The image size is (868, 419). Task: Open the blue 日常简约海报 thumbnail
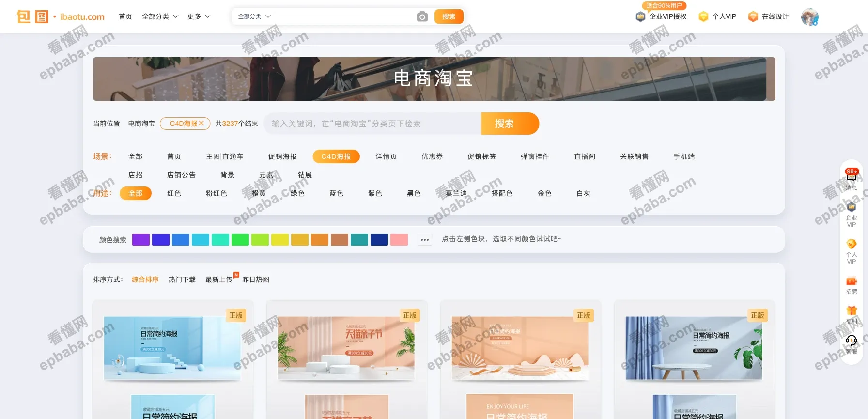(x=172, y=348)
